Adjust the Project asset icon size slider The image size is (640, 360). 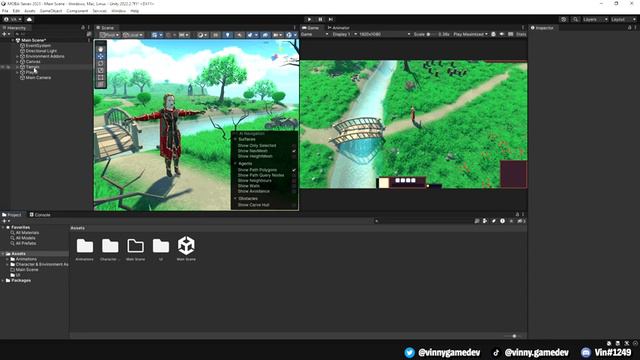pos(513,336)
